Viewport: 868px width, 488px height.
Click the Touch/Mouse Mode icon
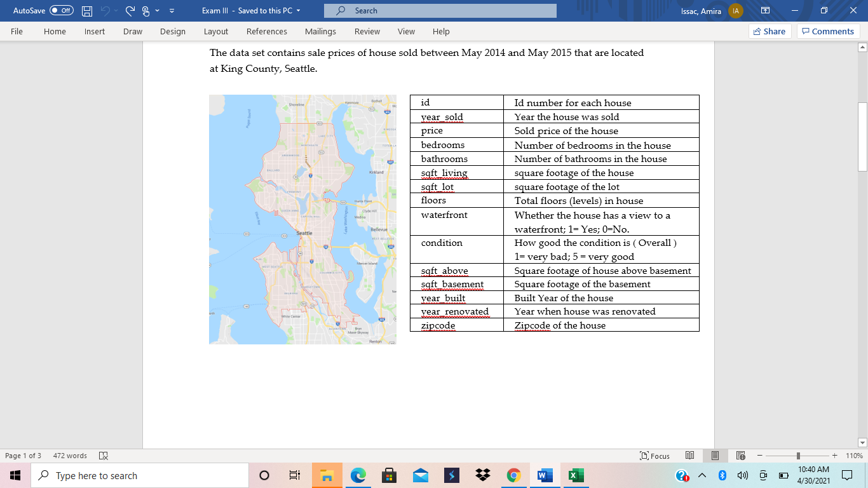click(x=146, y=11)
